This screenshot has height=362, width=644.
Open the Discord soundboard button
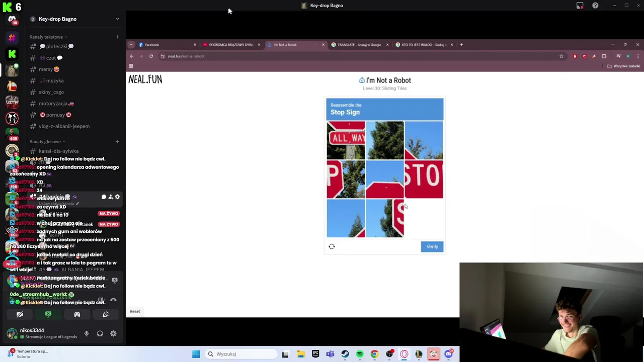(x=106, y=314)
